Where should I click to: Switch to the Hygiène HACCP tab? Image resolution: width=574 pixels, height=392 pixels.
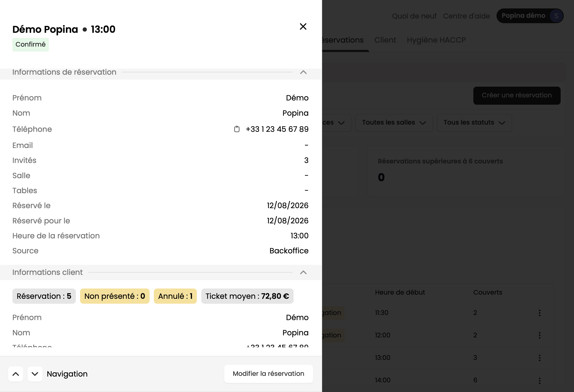pos(436,40)
